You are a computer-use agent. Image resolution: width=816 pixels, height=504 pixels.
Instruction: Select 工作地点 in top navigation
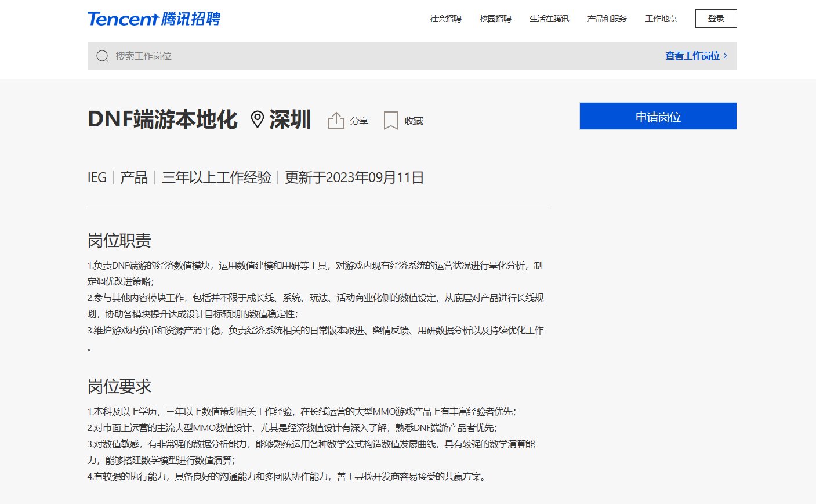point(661,19)
